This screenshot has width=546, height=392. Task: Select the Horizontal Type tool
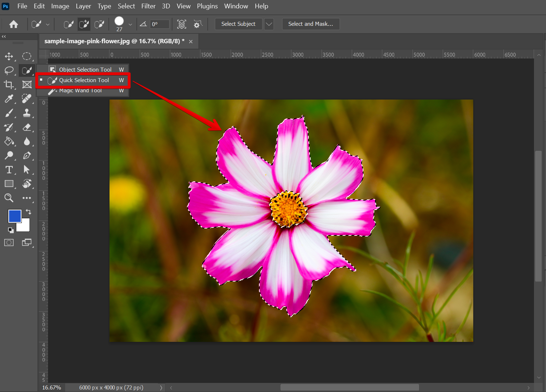(x=9, y=170)
